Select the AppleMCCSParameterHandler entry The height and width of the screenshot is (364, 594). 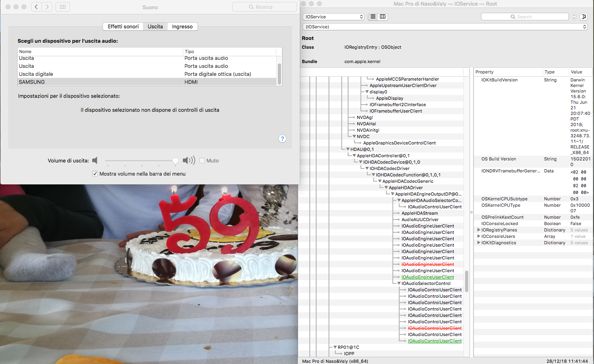[407, 79]
